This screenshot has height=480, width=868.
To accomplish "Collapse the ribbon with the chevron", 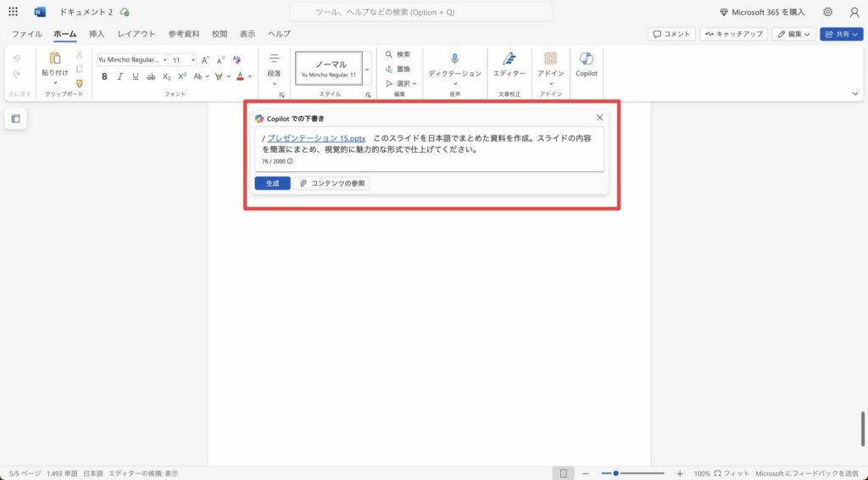I will (855, 93).
